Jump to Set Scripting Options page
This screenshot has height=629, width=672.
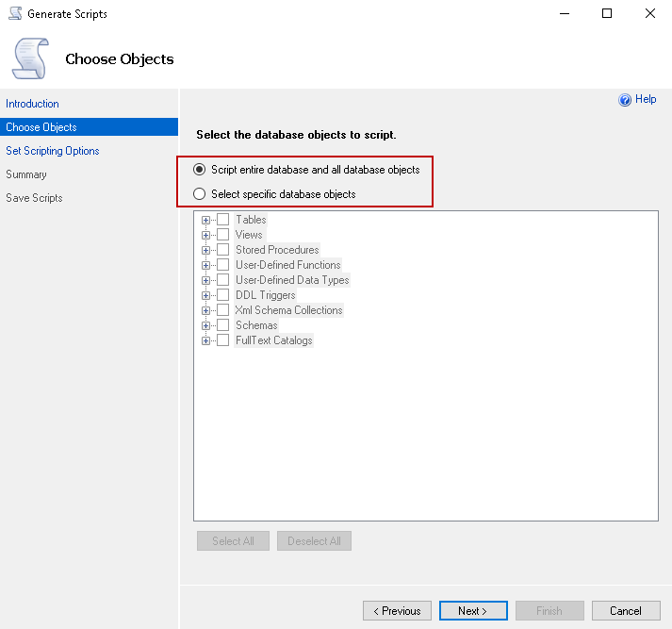pyautogui.click(x=52, y=151)
